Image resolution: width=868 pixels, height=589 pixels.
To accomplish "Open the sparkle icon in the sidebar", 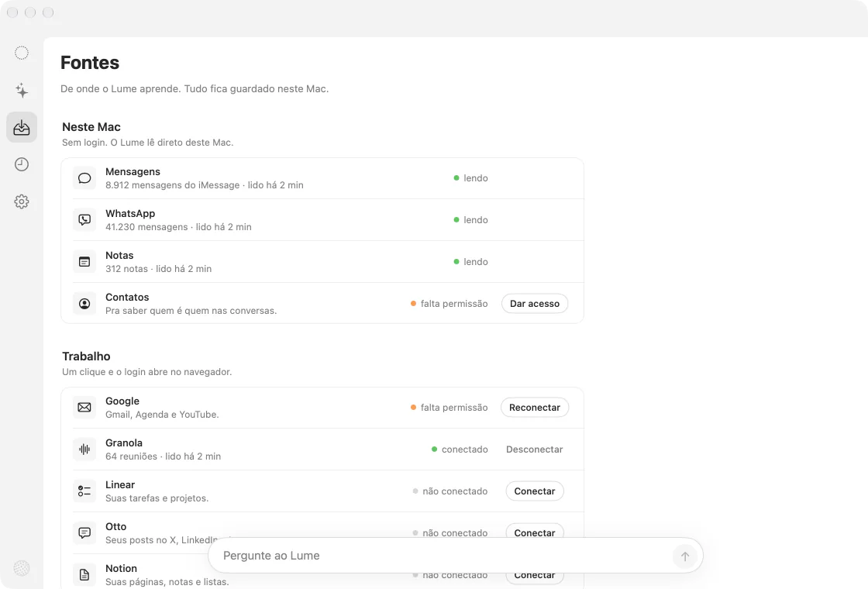I will (x=22, y=90).
